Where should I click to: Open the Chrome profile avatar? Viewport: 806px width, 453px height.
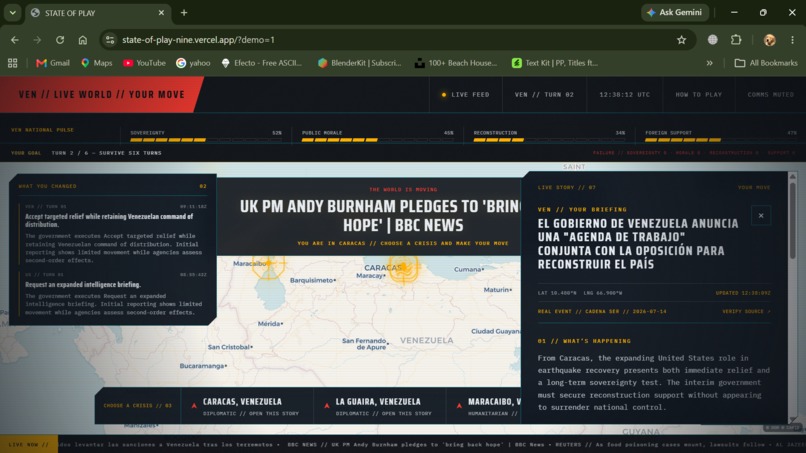point(770,40)
